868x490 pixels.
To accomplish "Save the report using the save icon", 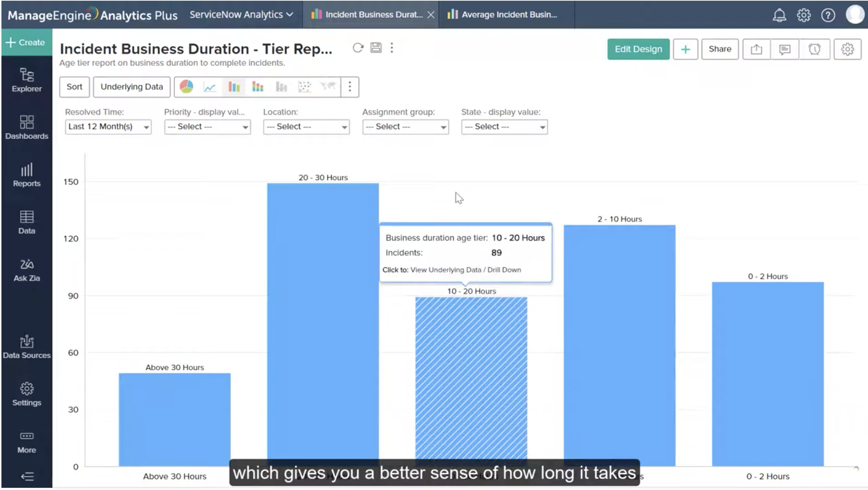I will pyautogui.click(x=375, y=47).
